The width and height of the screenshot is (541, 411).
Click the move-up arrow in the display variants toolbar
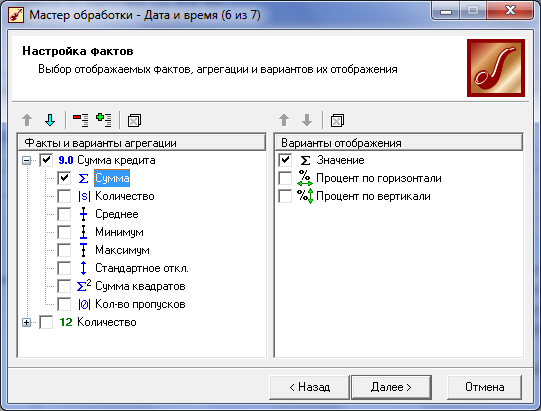(284, 120)
